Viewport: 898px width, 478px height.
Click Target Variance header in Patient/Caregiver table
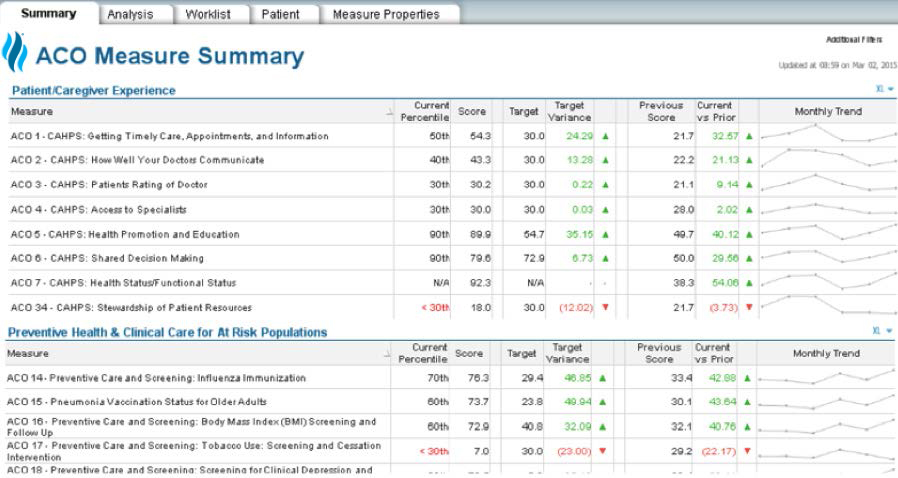pos(569,112)
